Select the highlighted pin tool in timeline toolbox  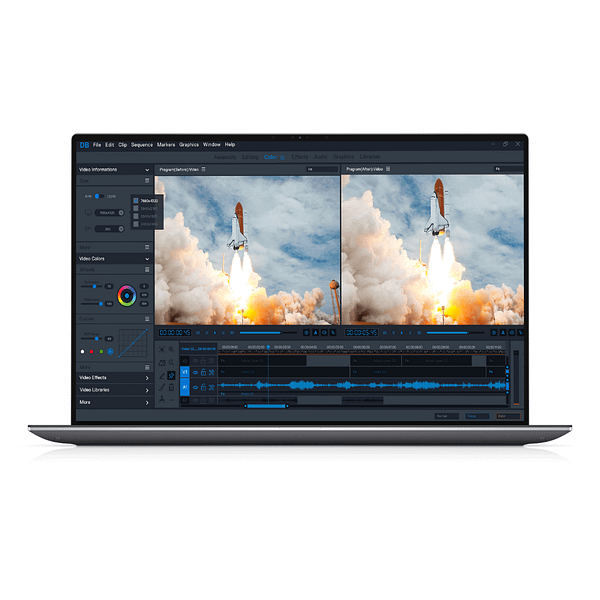[x=171, y=374]
